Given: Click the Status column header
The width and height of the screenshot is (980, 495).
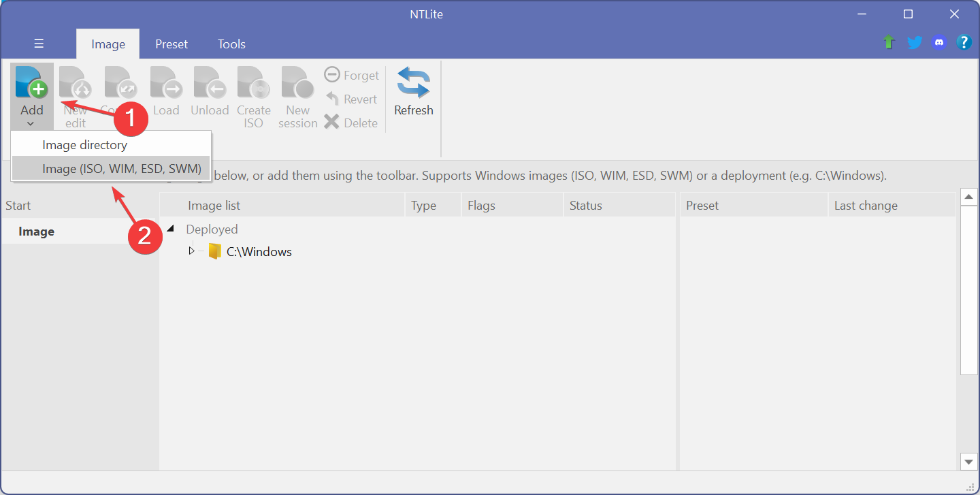Looking at the screenshot, I should coord(619,206).
